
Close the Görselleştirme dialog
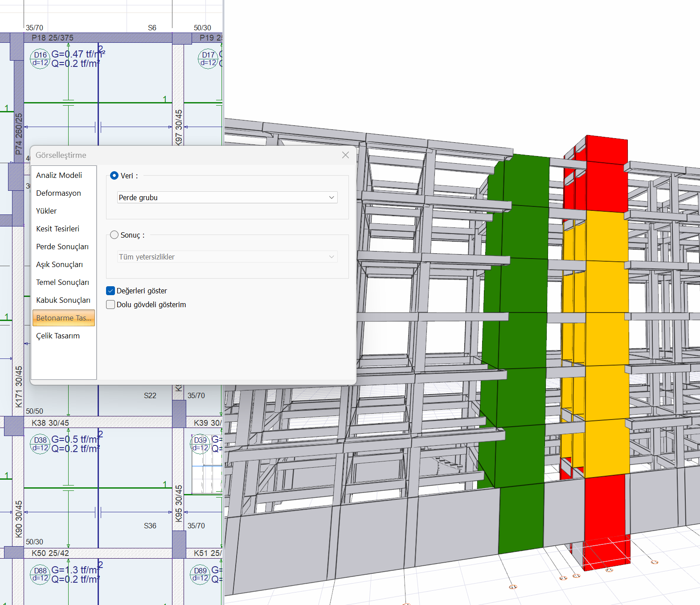[x=345, y=155]
